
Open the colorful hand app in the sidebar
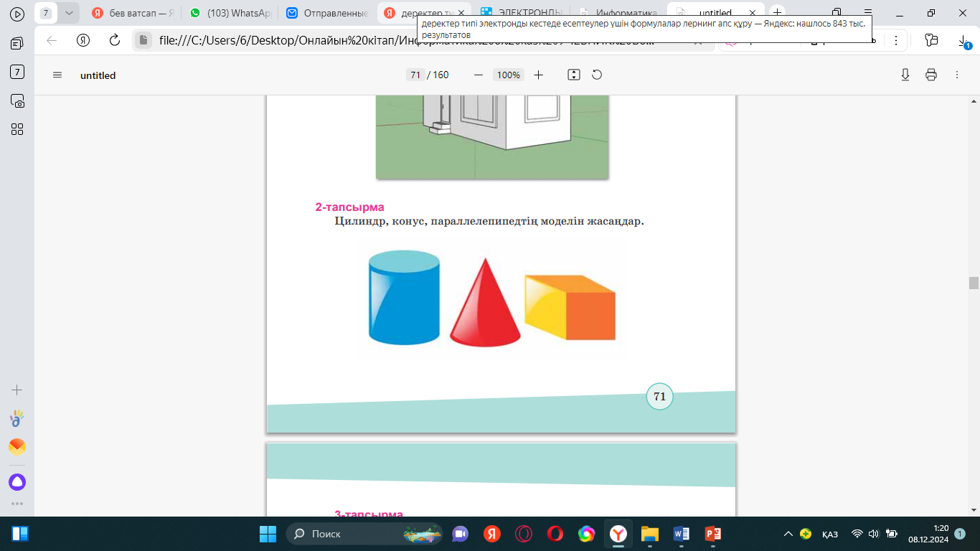tap(17, 418)
